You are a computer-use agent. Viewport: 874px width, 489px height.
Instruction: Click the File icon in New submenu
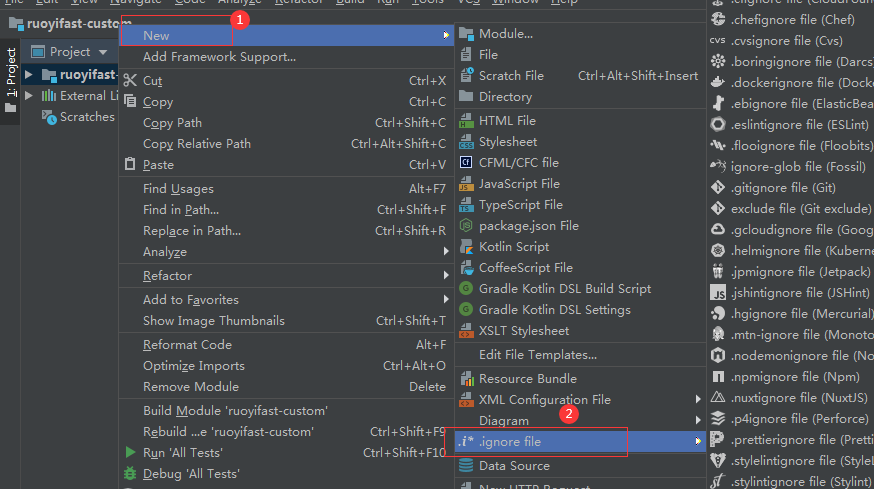466,55
